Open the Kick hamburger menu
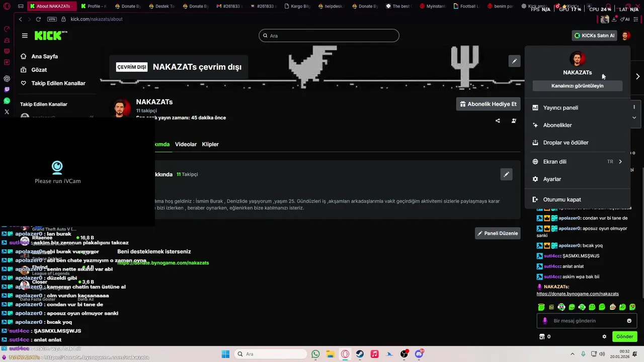The image size is (644, 362). pyautogui.click(x=25, y=36)
